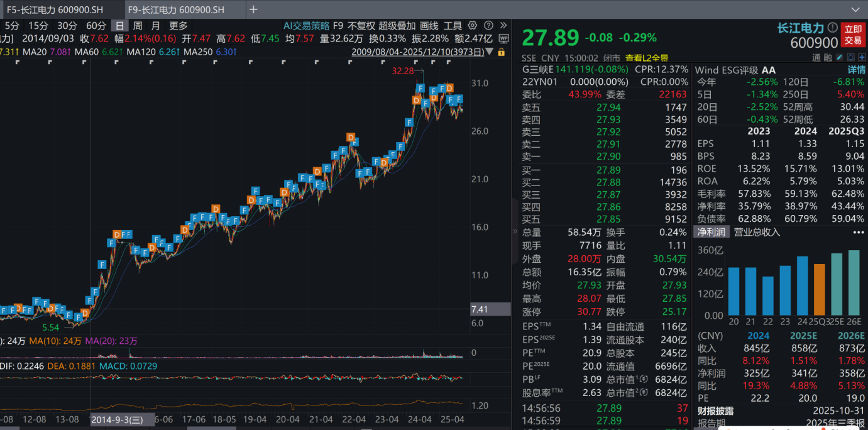The height and width of the screenshot is (430, 868).
Task: Click the WP monitor icon
Action: 503,38
